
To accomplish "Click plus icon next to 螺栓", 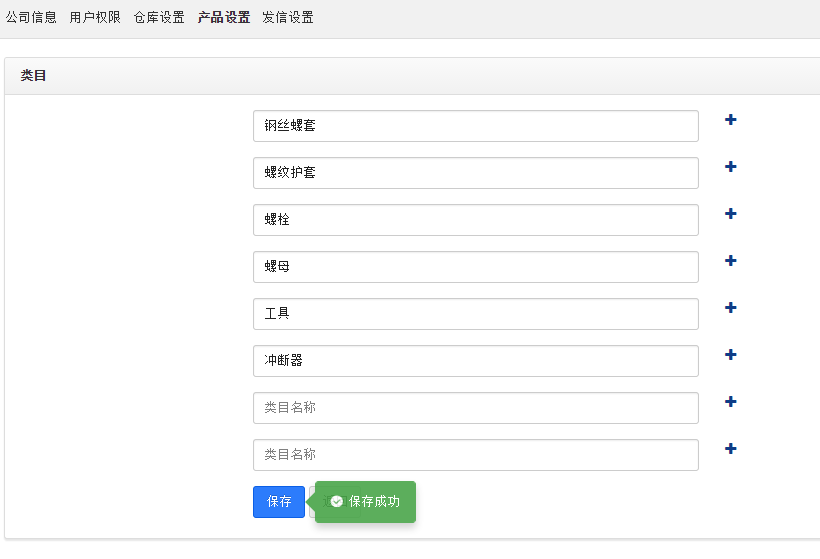I will coord(731,214).
